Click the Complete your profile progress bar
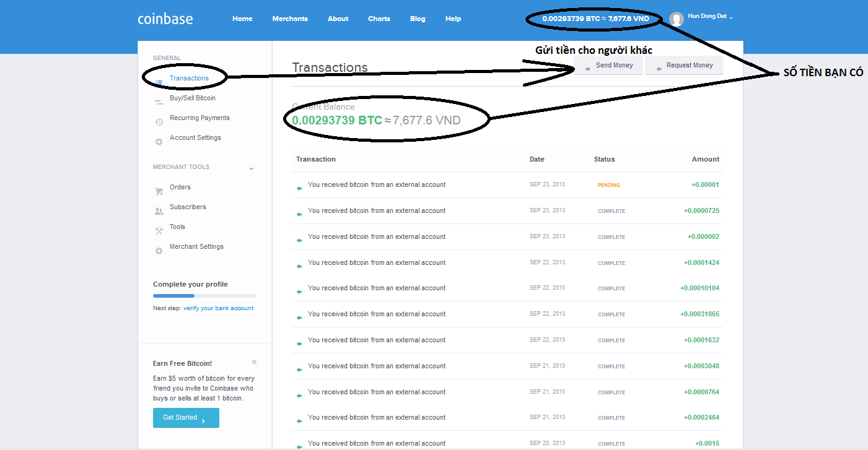This screenshot has width=868, height=450. click(x=204, y=296)
